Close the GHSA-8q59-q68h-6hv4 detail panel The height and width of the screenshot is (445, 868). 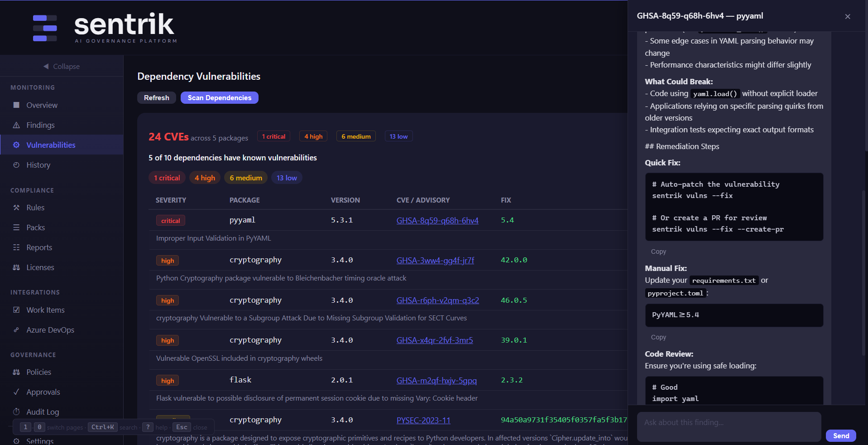pyautogui.click(x=848, y=16)
